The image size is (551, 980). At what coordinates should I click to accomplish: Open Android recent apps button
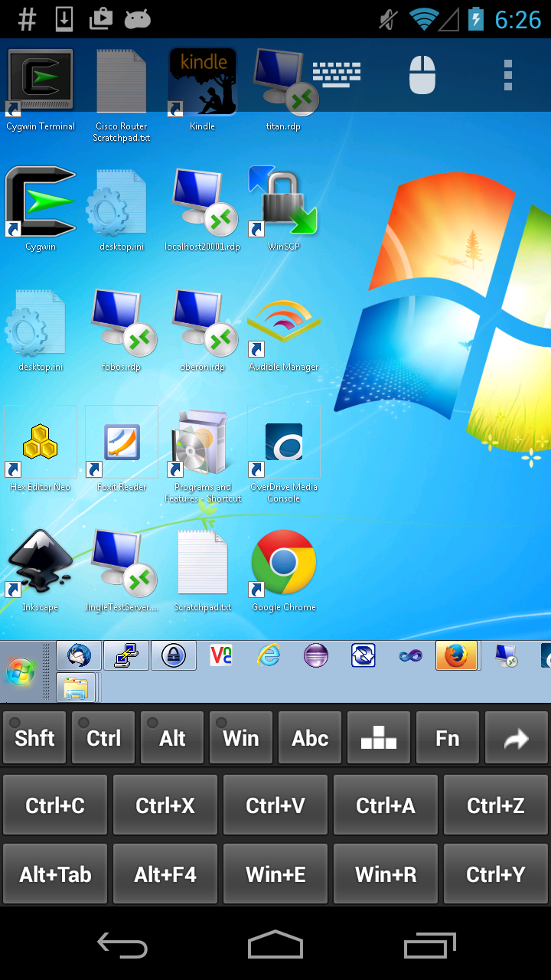(x=430, y=946)
